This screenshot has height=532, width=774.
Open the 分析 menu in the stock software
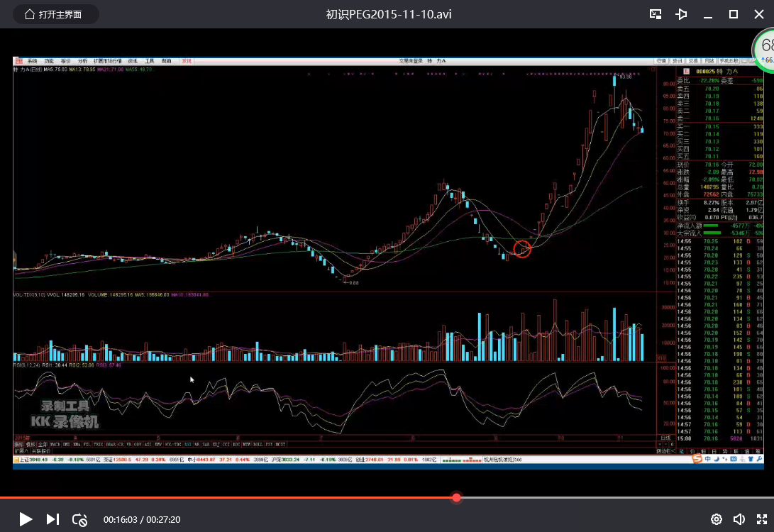(83, 61)
